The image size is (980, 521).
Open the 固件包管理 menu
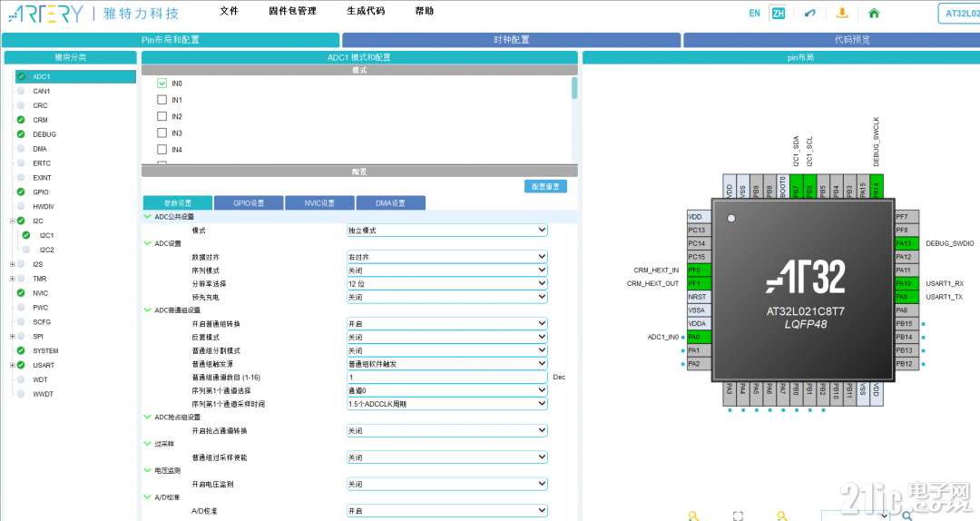coord(292,11)
